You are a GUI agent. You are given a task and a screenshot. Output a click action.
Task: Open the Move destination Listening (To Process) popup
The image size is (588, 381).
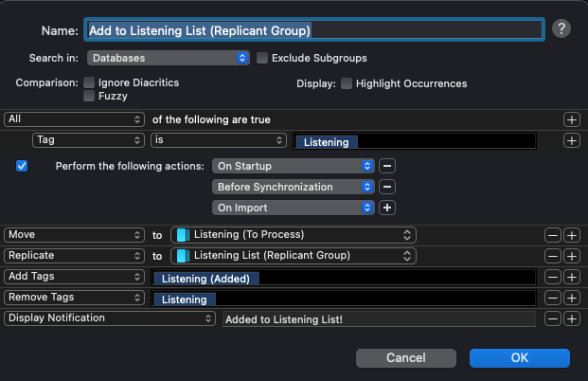[x=294, y=235]
